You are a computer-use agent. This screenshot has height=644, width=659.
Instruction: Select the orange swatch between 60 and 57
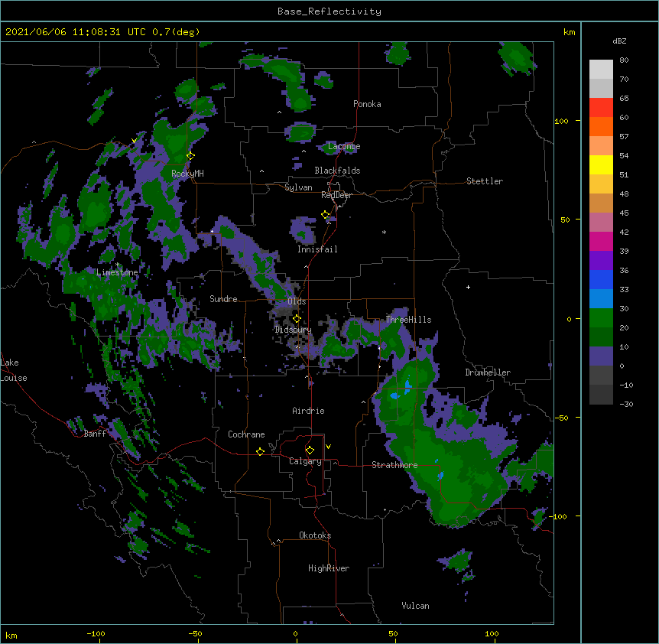click(601, 126)
